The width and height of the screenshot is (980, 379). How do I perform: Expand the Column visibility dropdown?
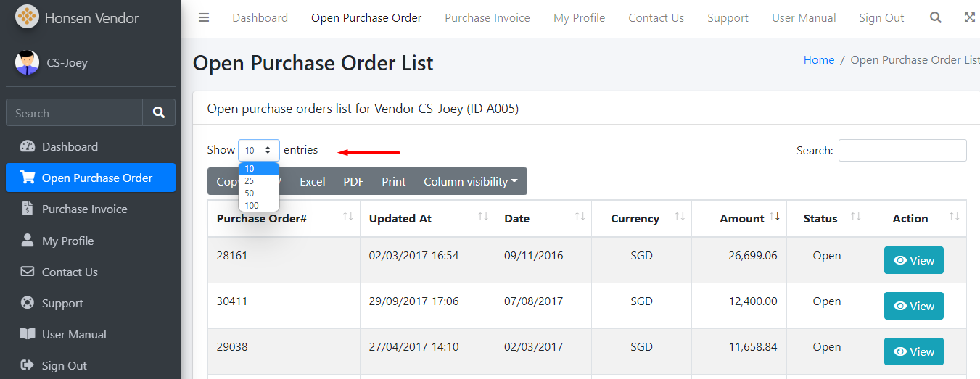tap(470, 181)
